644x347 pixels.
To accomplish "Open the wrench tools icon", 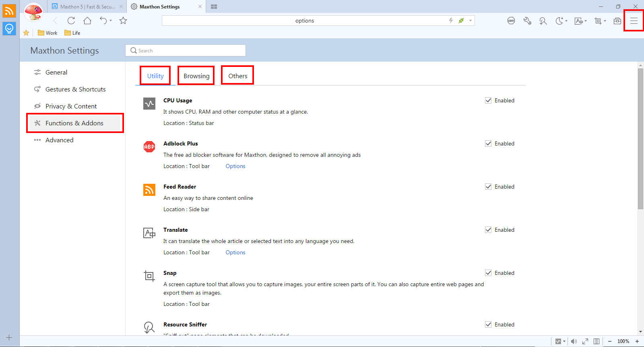I will click(x=527, y=21).
